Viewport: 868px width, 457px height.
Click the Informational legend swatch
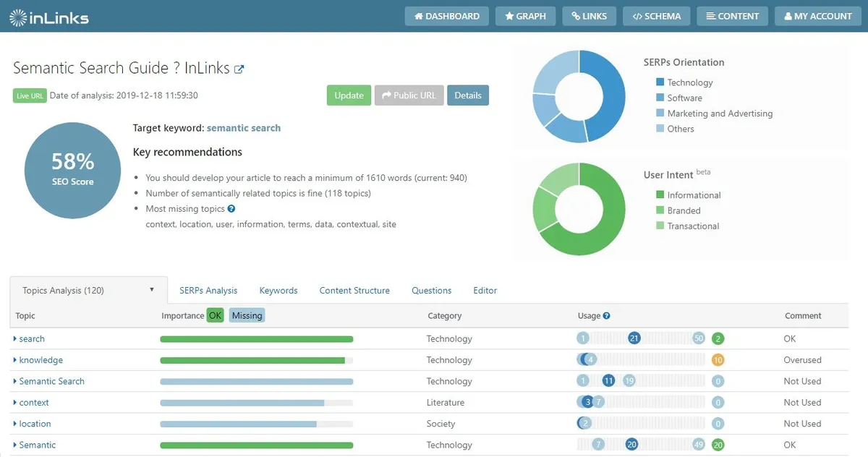click(660, 195)
